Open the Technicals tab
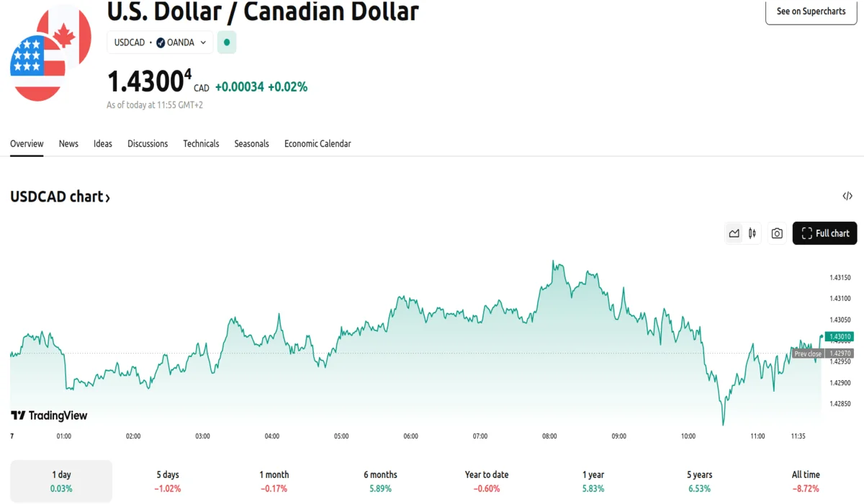The height and width of the screenshot is (504, 864). 201,144
